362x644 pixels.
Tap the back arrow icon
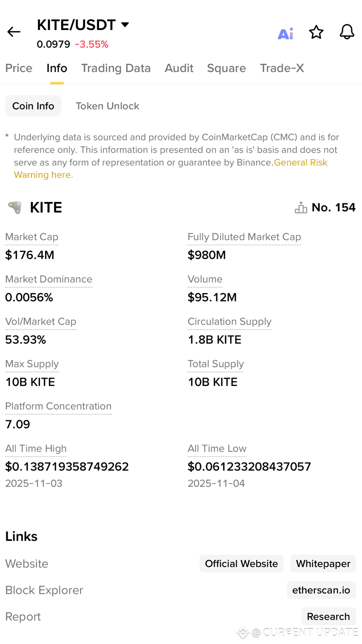(x=14, y=32)
